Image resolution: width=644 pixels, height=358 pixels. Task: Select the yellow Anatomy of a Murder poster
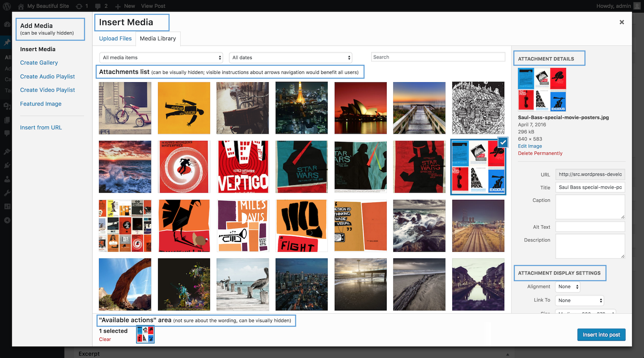(x=184, y=108)
